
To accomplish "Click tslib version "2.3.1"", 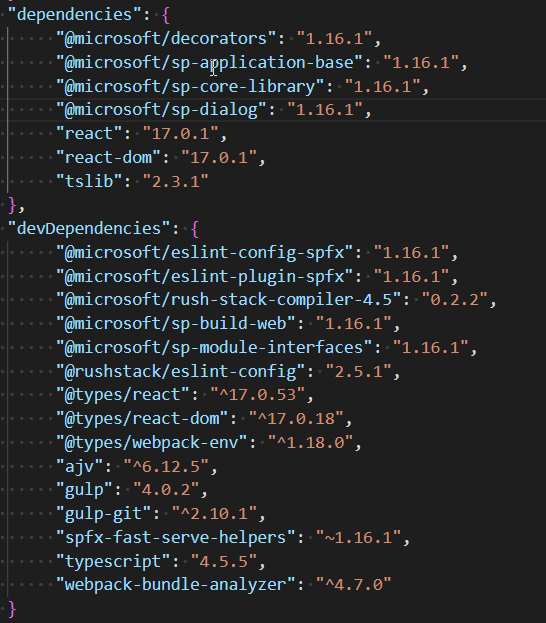I will pos(176,181).
